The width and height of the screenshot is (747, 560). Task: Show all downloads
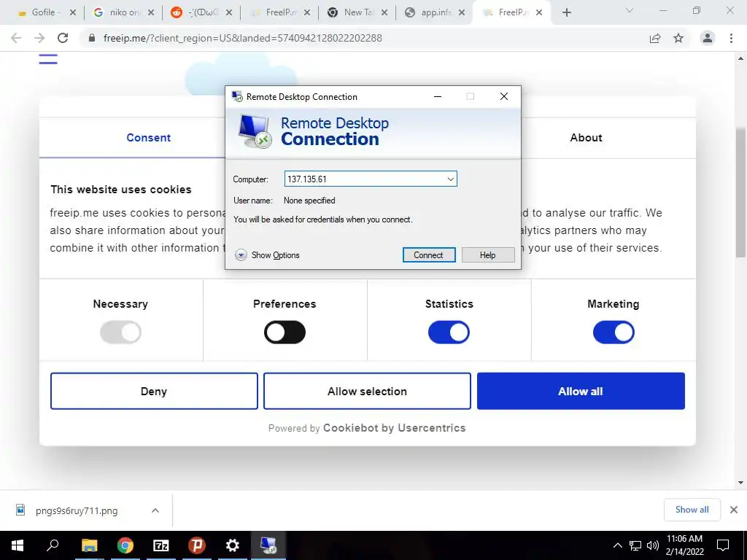point(692,510)
